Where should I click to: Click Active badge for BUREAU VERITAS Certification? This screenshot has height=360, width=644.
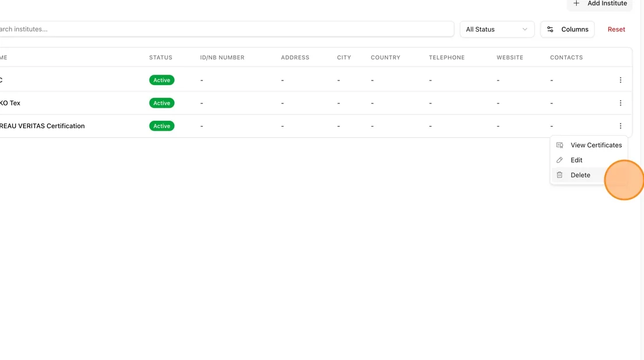tap(162, 126)
